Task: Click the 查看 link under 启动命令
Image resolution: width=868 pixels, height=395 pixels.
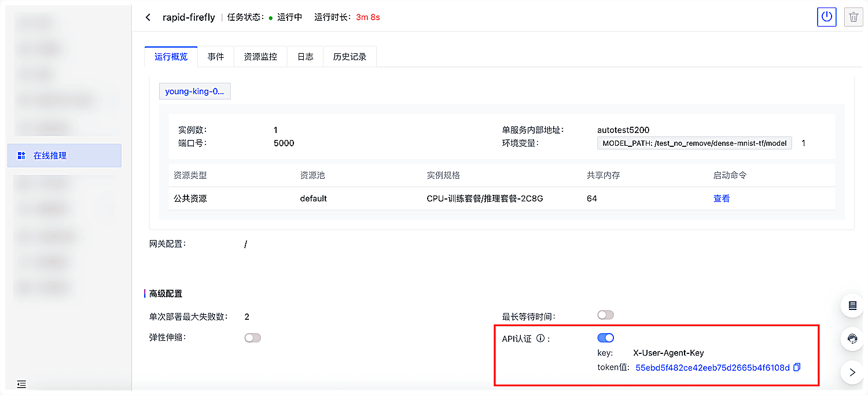Action: 722,198
